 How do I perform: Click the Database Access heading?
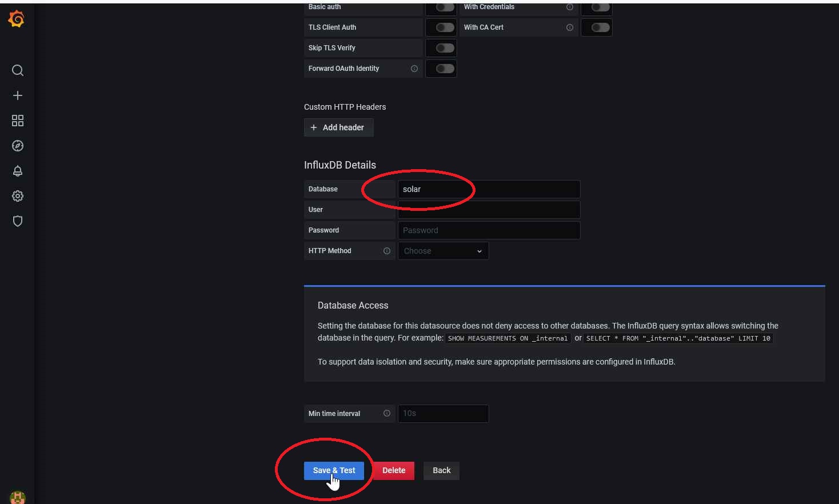(353, 306)
